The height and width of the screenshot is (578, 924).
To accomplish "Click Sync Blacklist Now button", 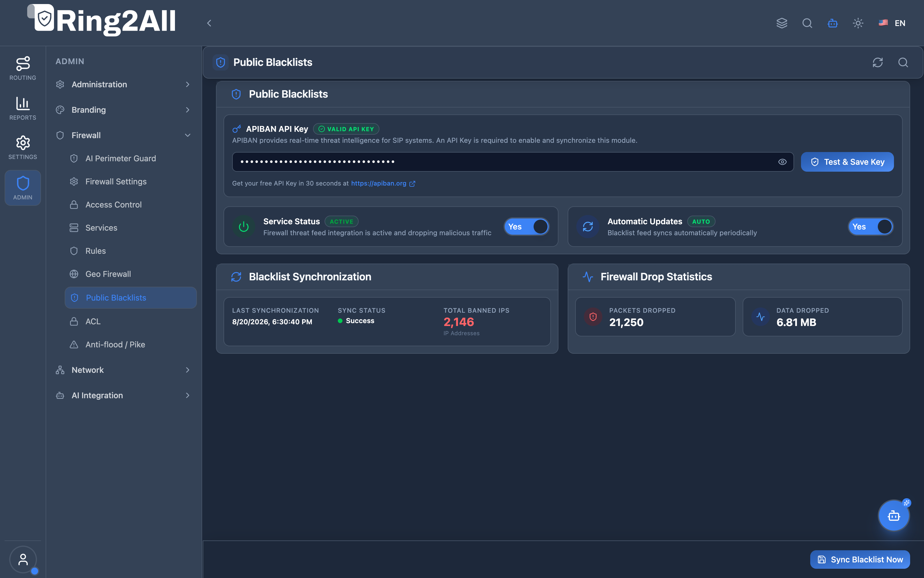I will click(860, 559).
